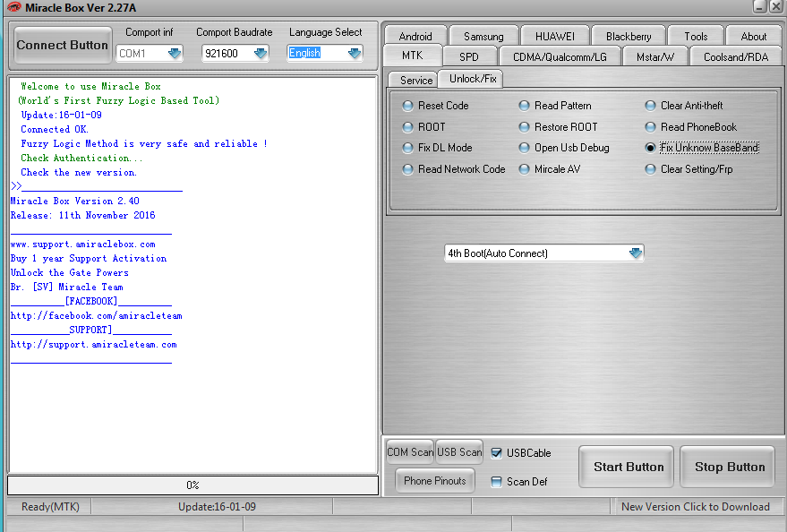Screen dimensions: 787x532
Task: Switch to the Android tab
Action: point(415,37)
